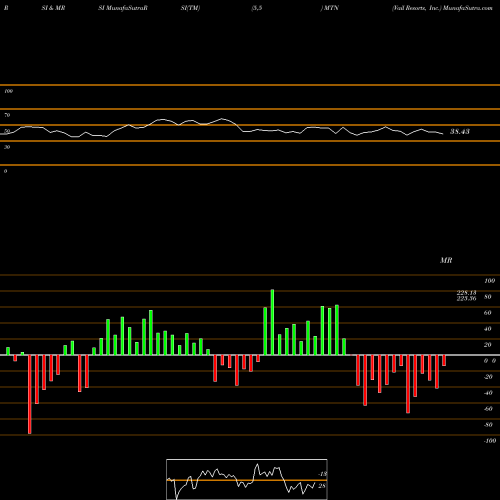Click the RSI current value 38.43
The width and height of the screenshot is (500, 500).
(x=460, y=132)
